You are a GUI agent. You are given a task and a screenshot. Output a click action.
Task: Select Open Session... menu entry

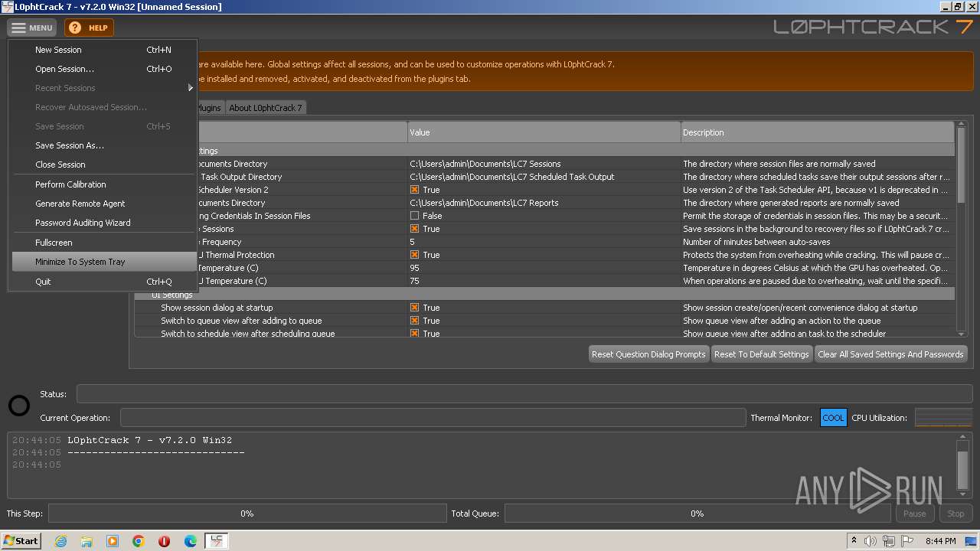(x=104, y=69)
